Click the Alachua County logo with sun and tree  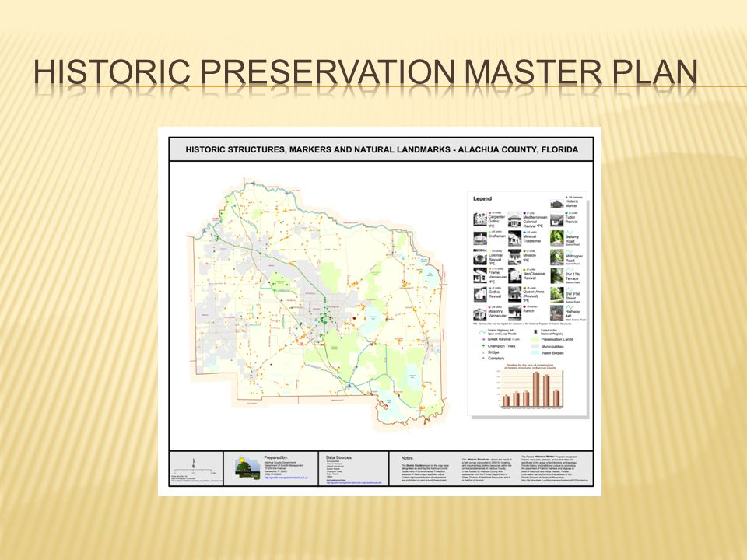coord(247,467)
